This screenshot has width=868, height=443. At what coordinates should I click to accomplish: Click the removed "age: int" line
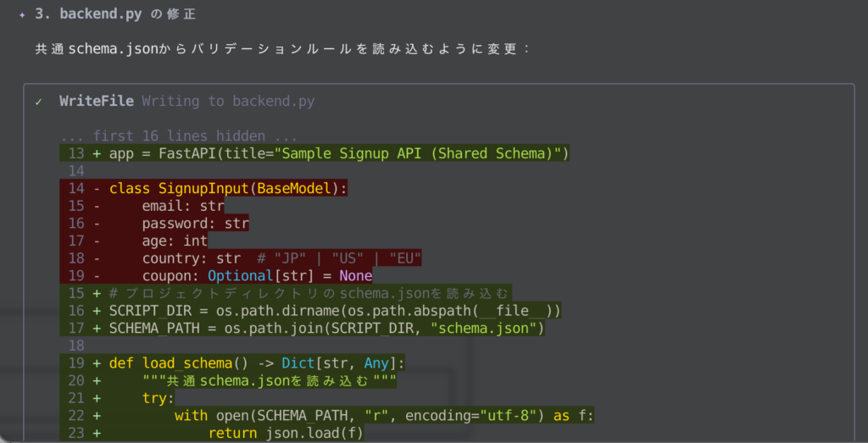(x=175, y=241)
